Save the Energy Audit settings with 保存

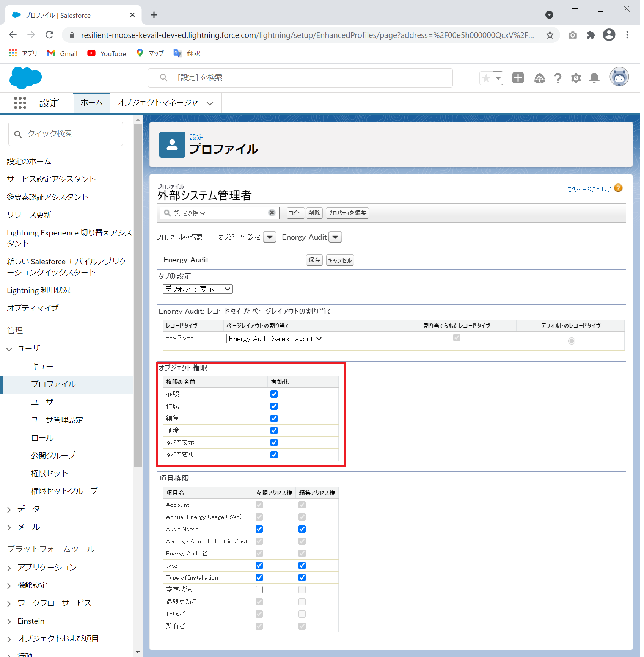point(314,260)
